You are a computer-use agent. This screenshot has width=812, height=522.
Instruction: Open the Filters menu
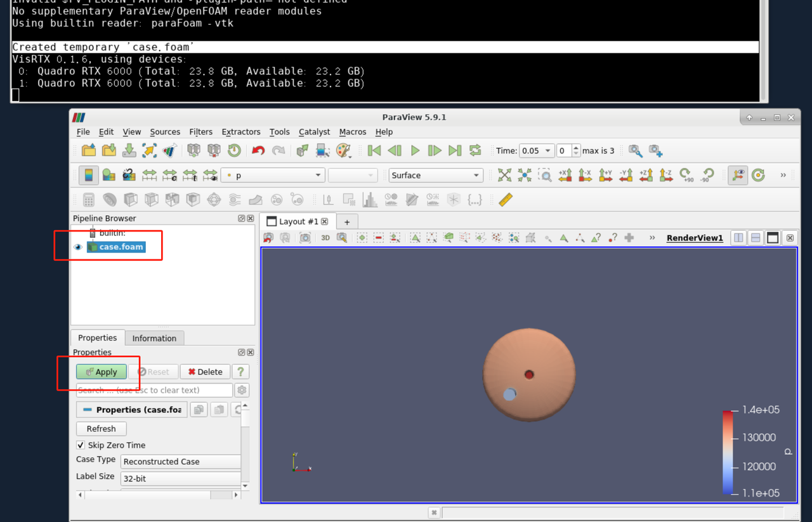(x=200, y=132)
